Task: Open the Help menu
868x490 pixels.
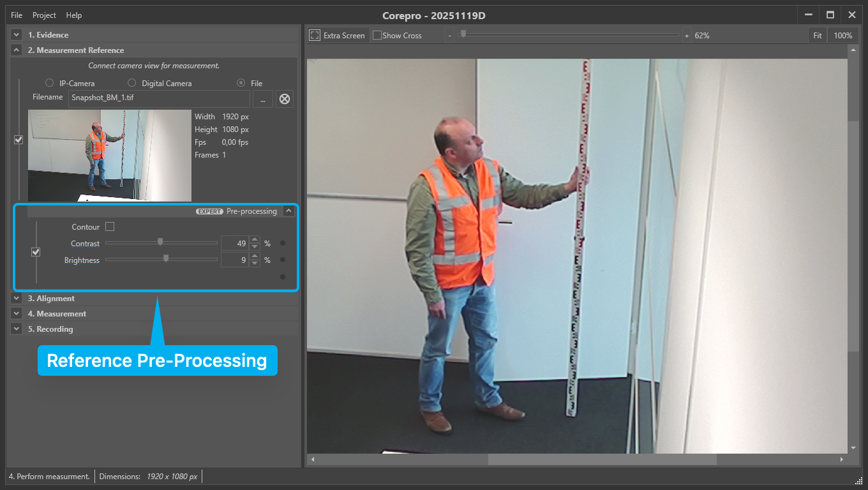Action: click(x=73, y=15)
